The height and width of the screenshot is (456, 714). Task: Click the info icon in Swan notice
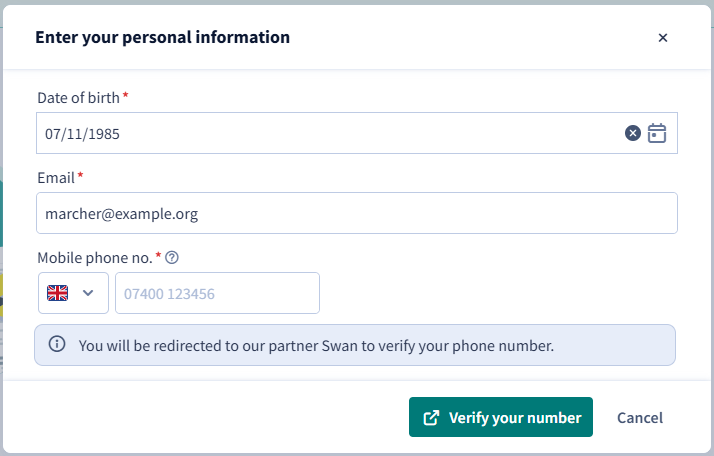click(x=57, y=344)
